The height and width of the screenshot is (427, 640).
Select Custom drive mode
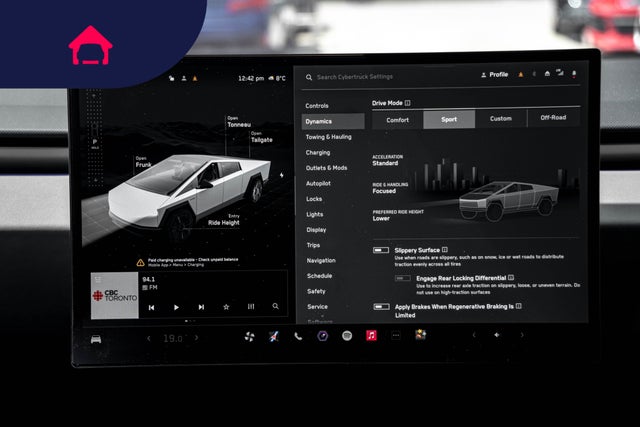pos(501,118)
